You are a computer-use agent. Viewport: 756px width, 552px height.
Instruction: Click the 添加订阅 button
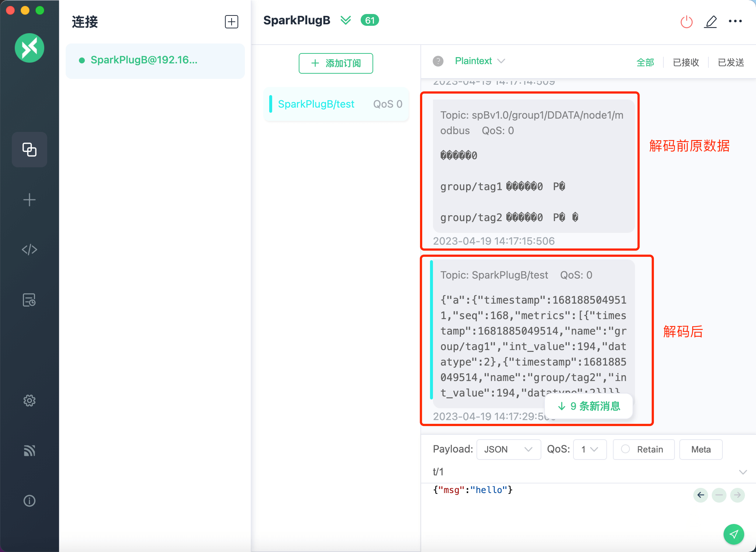pyautogui.click(x=336, y=63)
